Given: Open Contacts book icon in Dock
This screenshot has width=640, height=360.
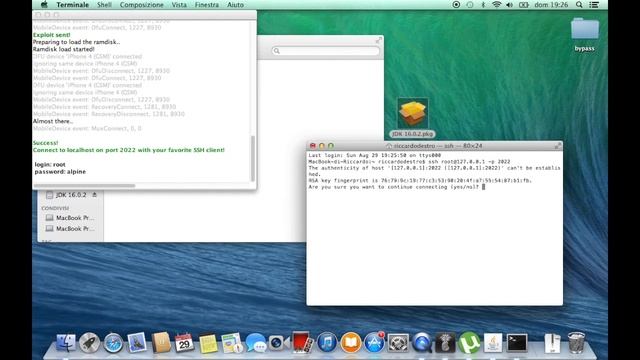Looking at the screenshot, I should point(161,342).
